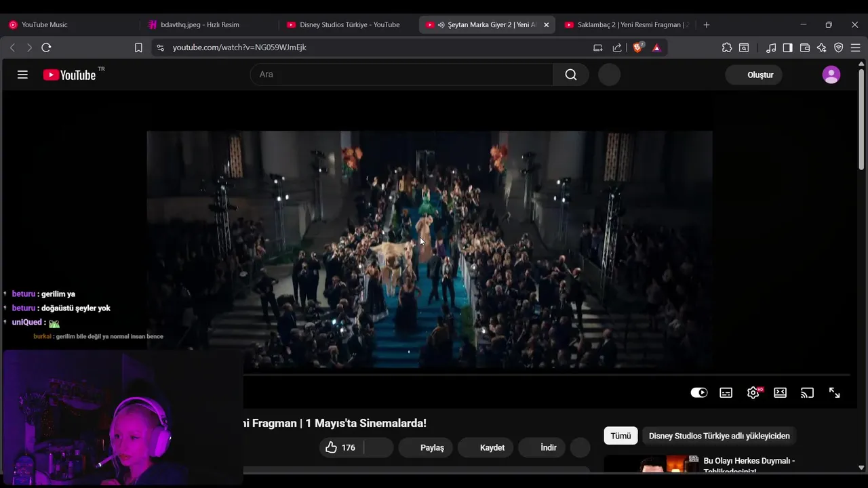
Task: Click the İndir download button
Action: pyautogui.click(x=542, y=447)
